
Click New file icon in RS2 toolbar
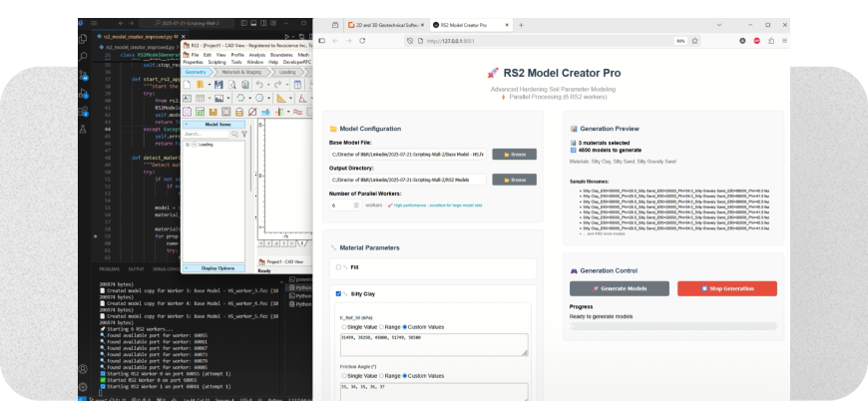[187, 85]
